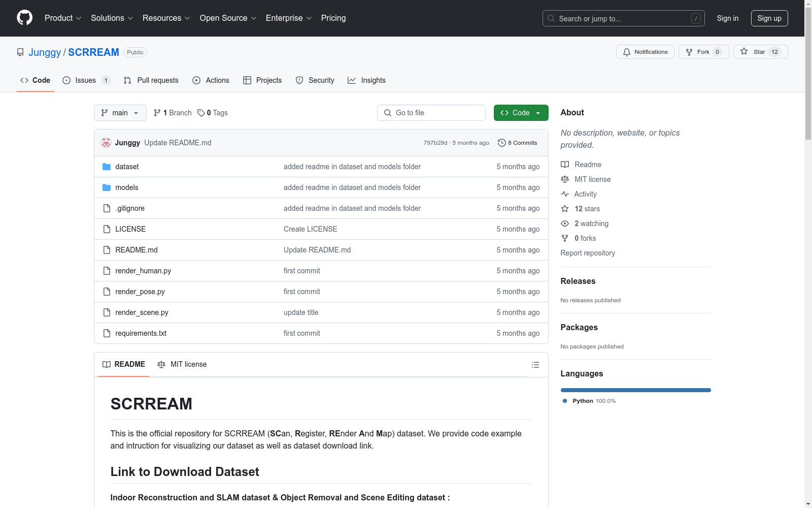Expand the Solutions menu
Viewport: 812px width, 508px height.
pos(112,18)
